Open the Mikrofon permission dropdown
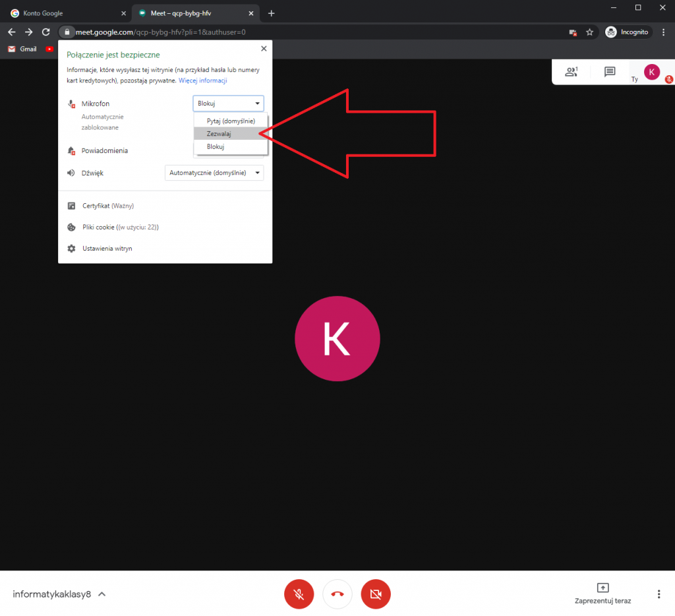Image resolution: width=675 pixels, height=616 pixels. point(228,104)
